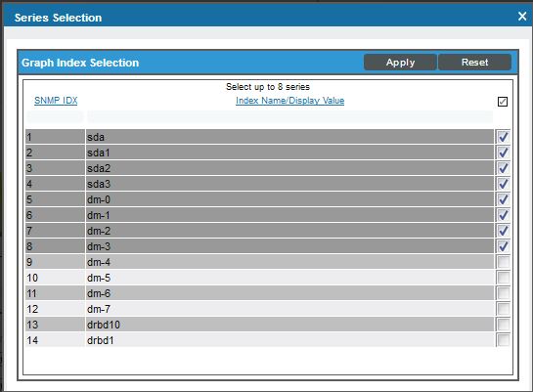Click the Apply button

pos(400,63)
